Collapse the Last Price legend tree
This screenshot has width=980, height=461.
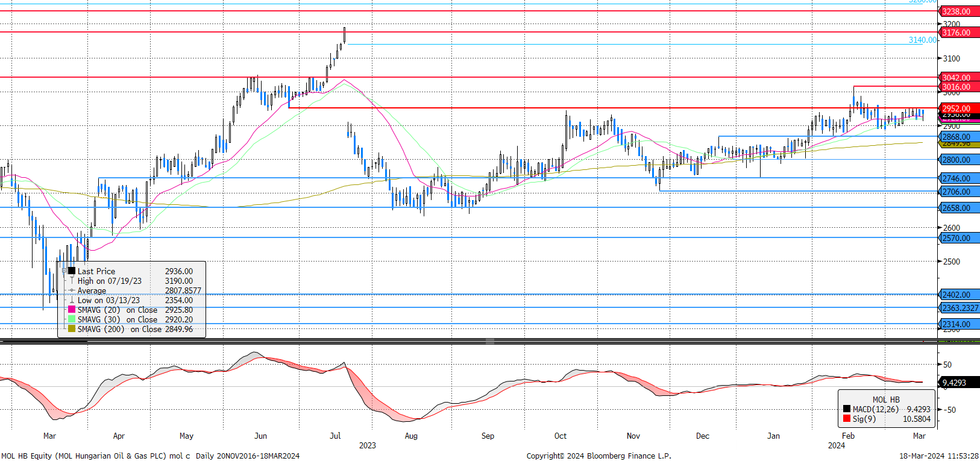pyautogui.click(x=64, y=271)
